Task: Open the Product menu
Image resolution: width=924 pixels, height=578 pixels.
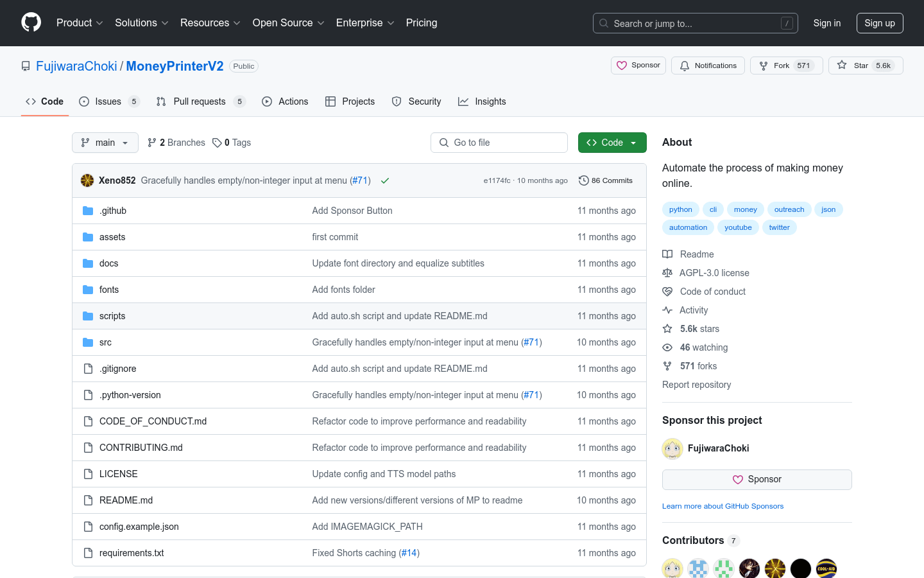Action: 80,23
